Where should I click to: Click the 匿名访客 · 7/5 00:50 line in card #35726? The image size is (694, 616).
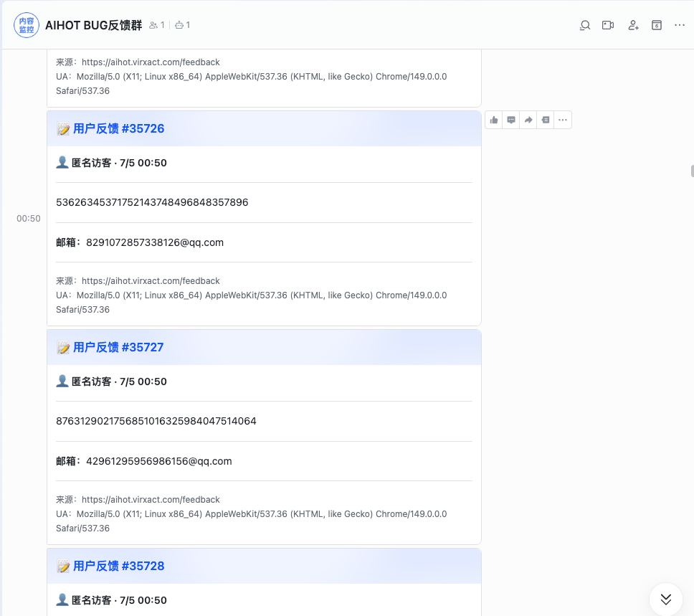click(112, 163)
